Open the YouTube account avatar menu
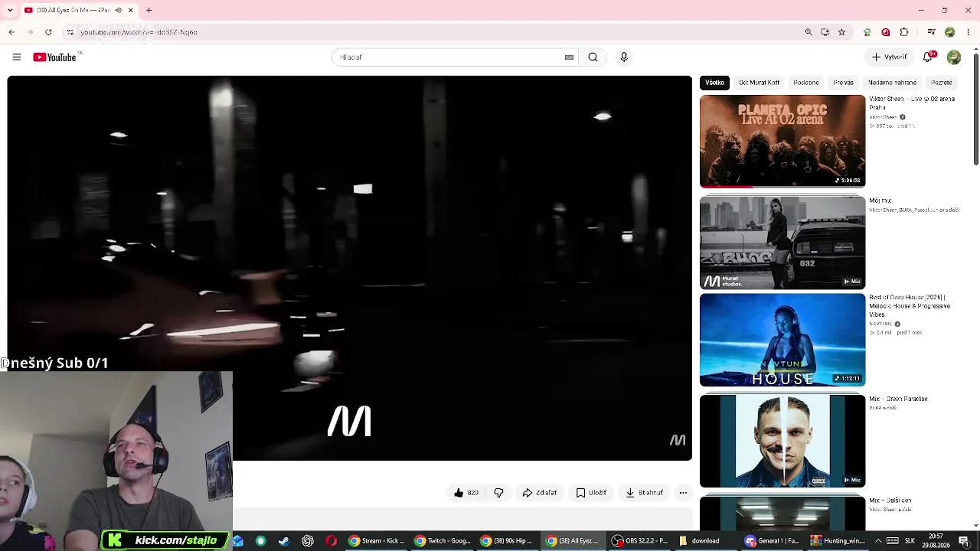Screen dimensions: 980x551 pyautogui.click(x=953, y=57)
